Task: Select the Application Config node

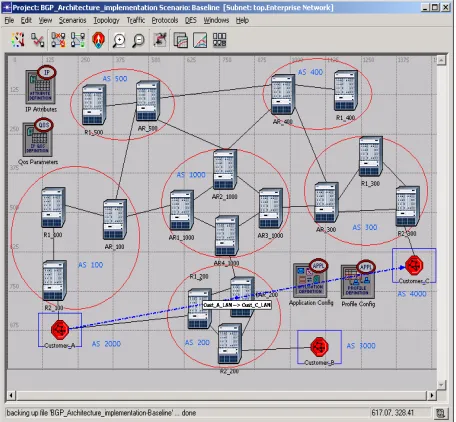Action: pyautogui.click(x=310, y=281)
